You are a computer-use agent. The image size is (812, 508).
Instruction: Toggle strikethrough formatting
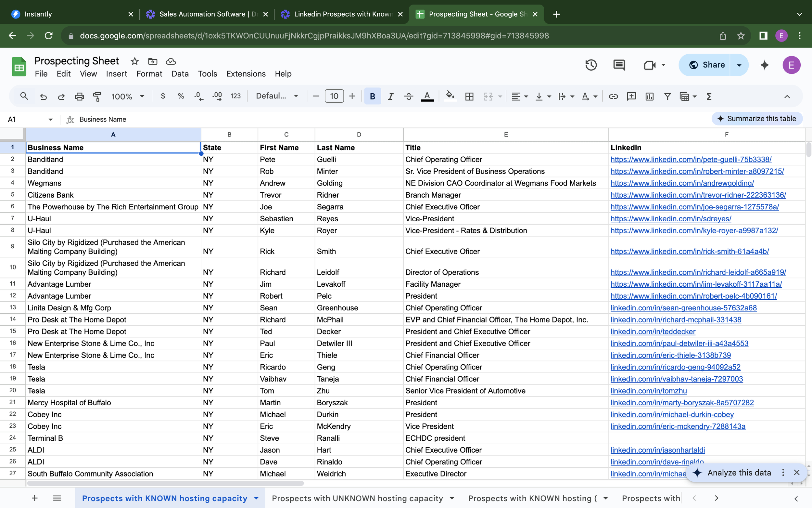408,97
